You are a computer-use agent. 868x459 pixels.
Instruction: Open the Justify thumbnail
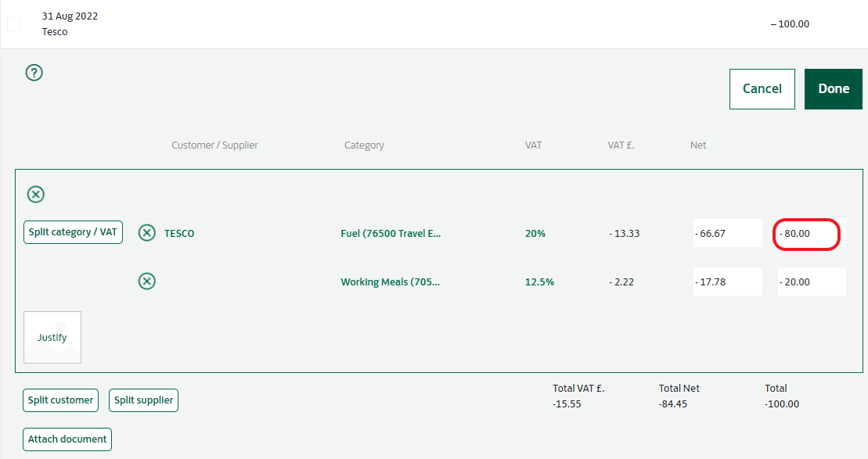point(52,338)
